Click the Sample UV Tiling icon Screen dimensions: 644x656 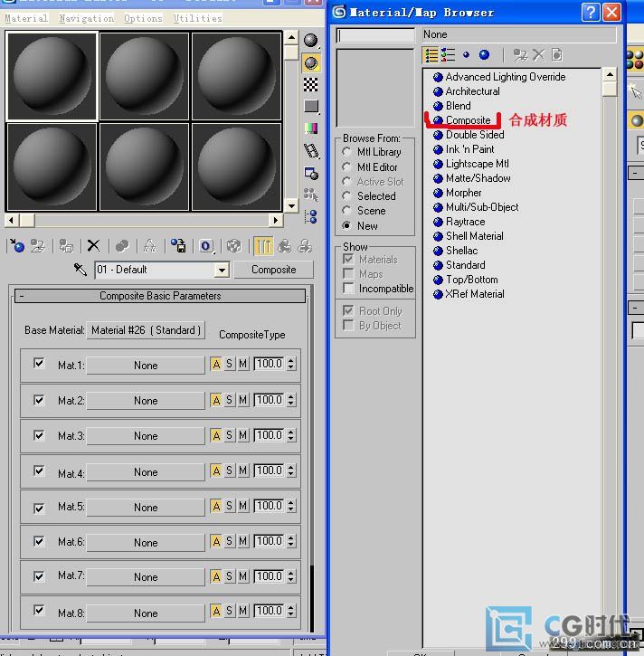[x=311, y=106]
